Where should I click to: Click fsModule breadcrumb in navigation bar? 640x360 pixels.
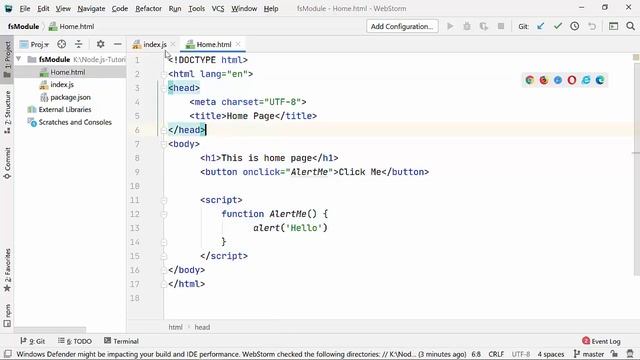coord(23,26)
